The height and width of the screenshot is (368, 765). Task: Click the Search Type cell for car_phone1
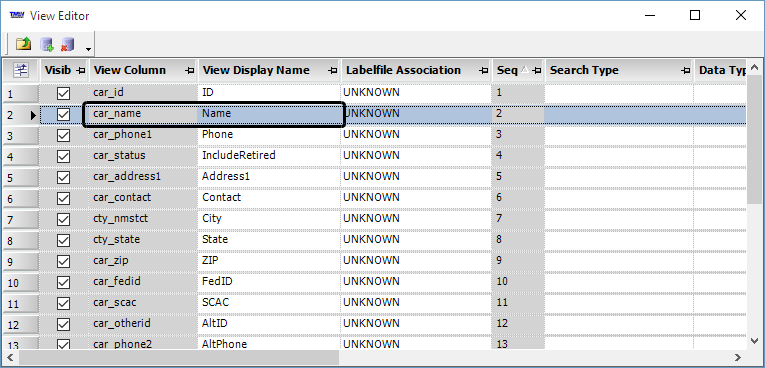coord(619,135)
